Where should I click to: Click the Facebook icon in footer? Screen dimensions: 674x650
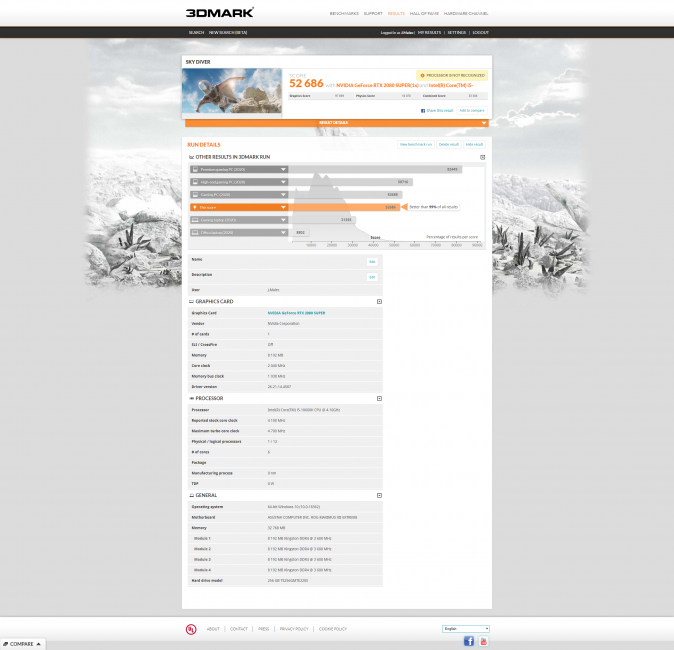469,641
